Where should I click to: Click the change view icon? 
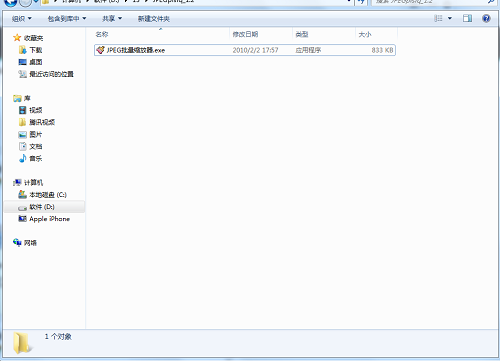[438, 18]
